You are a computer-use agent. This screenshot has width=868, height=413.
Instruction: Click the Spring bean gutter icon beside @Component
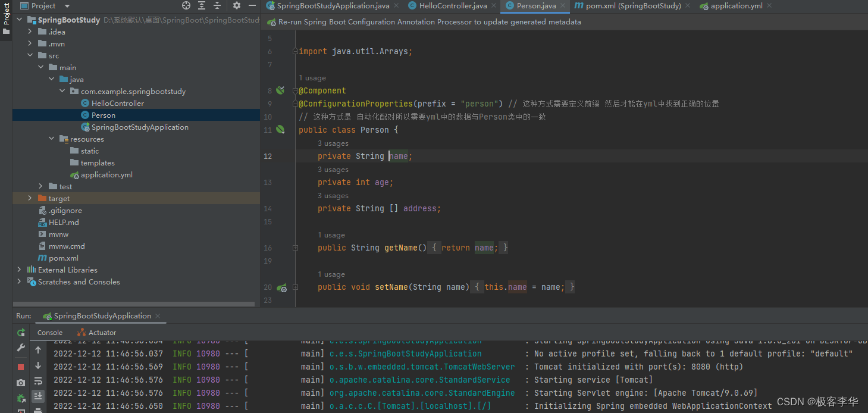(280, 90)
